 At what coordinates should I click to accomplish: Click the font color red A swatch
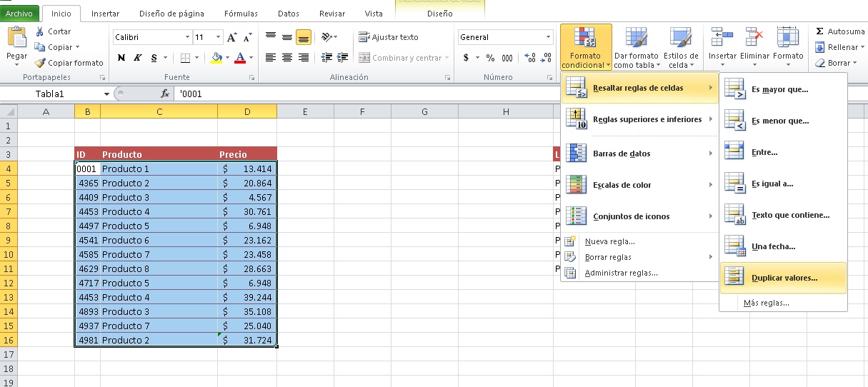pyautogui.click(x=240, y=58)
